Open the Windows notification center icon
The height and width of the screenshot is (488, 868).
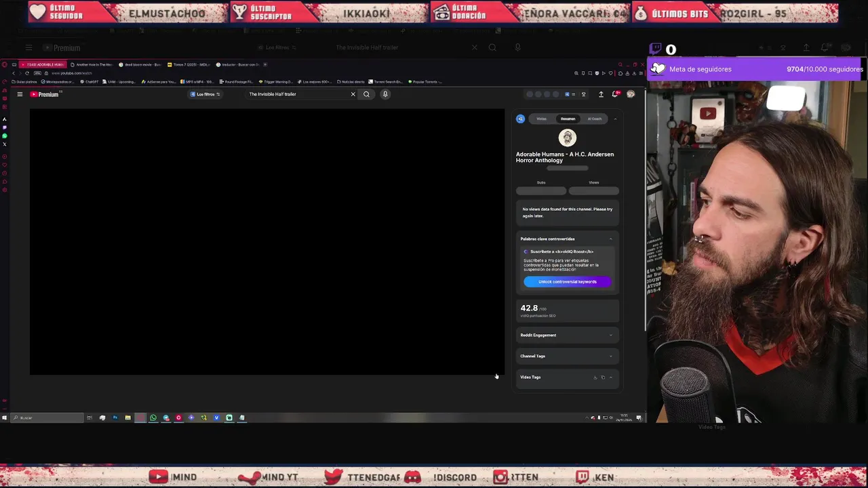pyautogui.click(x=639, y=418)
